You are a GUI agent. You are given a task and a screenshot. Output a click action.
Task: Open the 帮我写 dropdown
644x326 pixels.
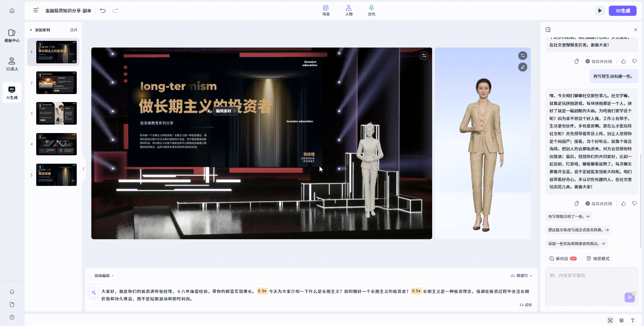pos(522,276)
